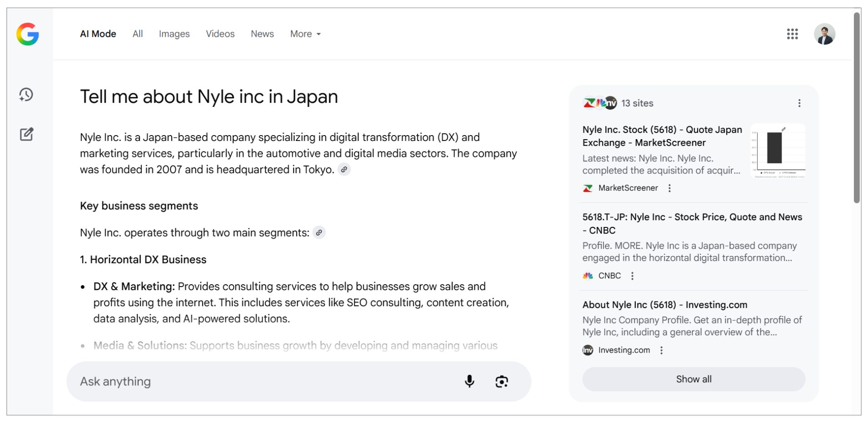Click the Investing.com source name
Image resolution: width=868 pixels, height=423 pixels.
pyautogui.click(x=624, y=350)
